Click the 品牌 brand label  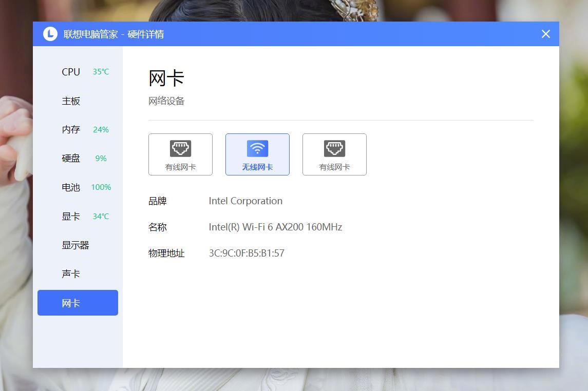158,201
